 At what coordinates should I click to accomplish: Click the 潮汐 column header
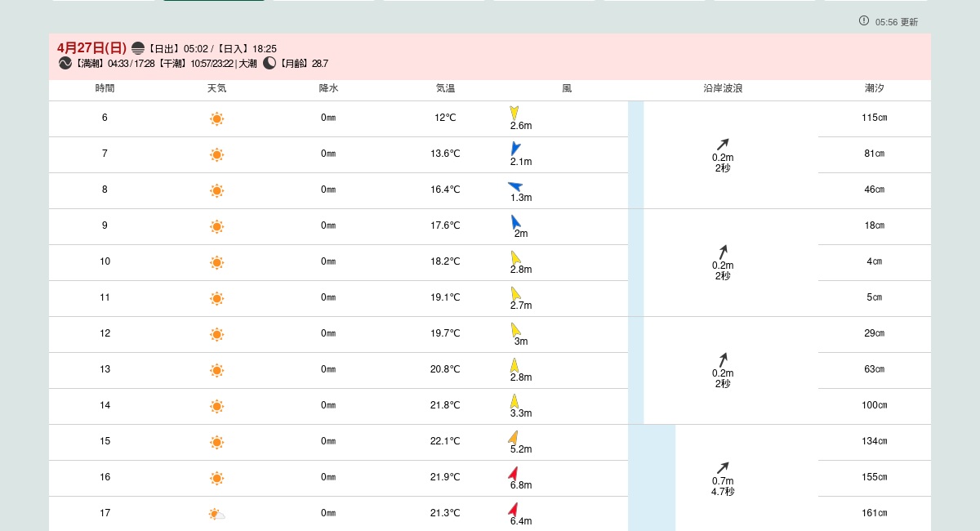(x=874, y=88)
